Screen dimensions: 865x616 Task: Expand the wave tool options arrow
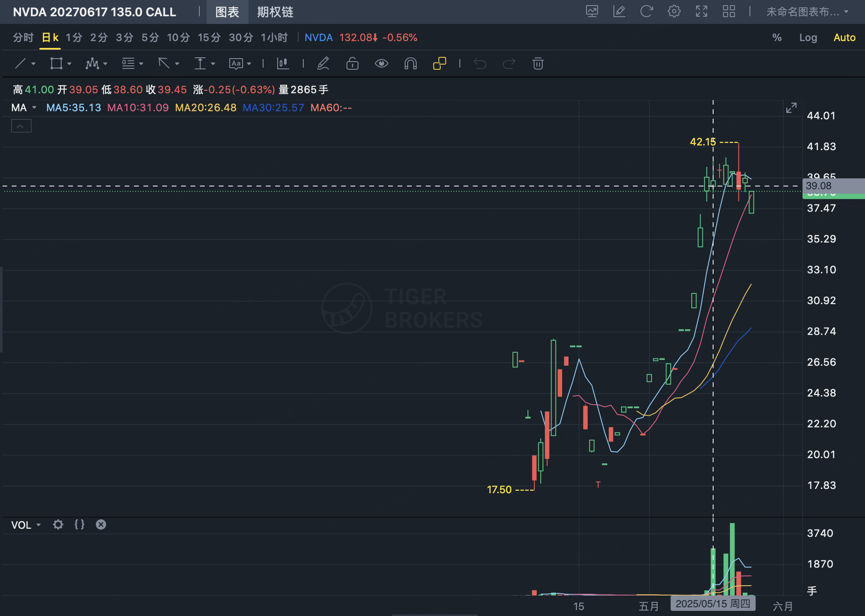[105, 64]
